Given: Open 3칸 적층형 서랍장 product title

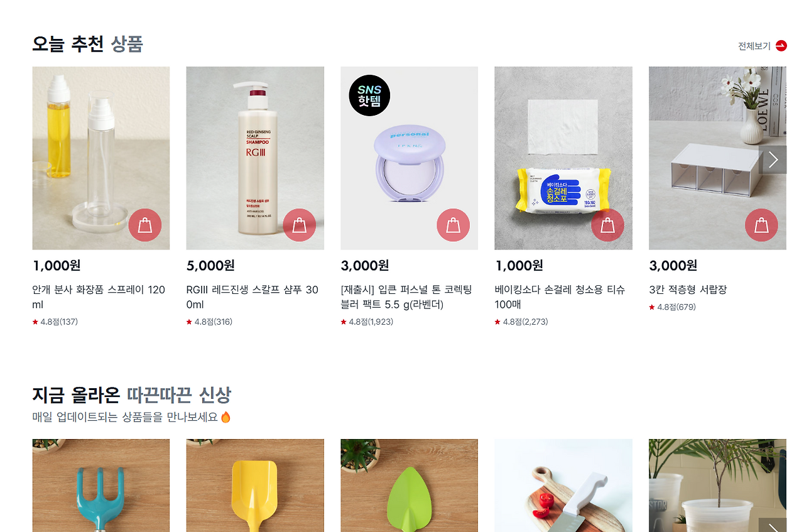Looking at the screenshot, I should pyautogui.click(x=688, y=290).
